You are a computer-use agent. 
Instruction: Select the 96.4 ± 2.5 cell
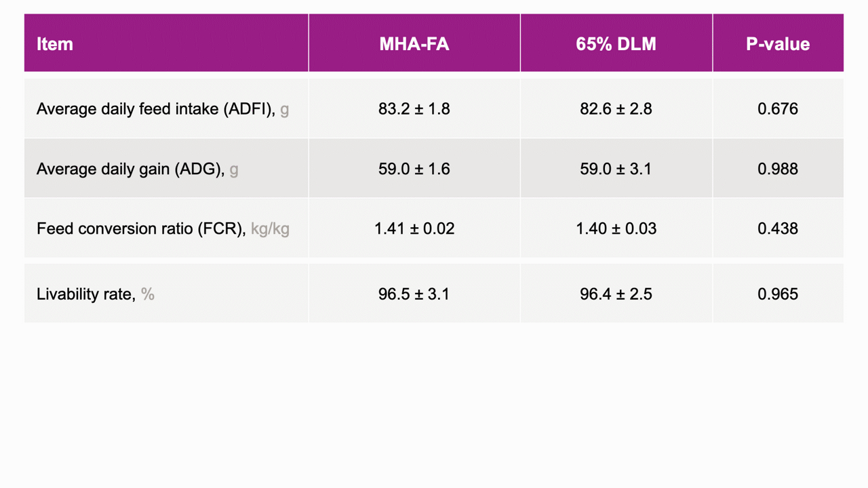(616, 293)
